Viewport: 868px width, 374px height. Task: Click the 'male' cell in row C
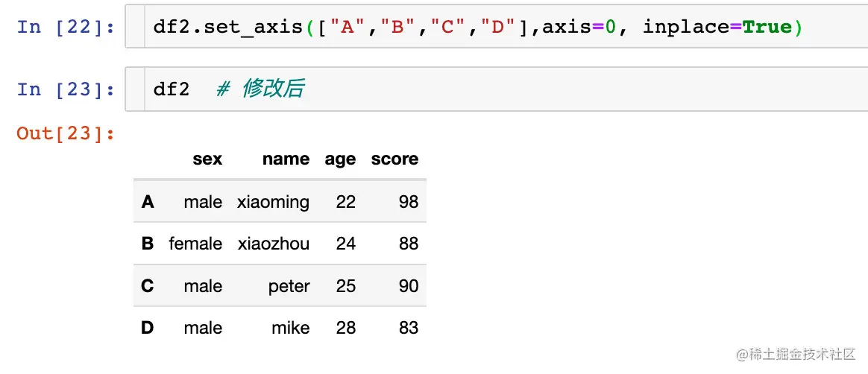[x=203, y=286]
